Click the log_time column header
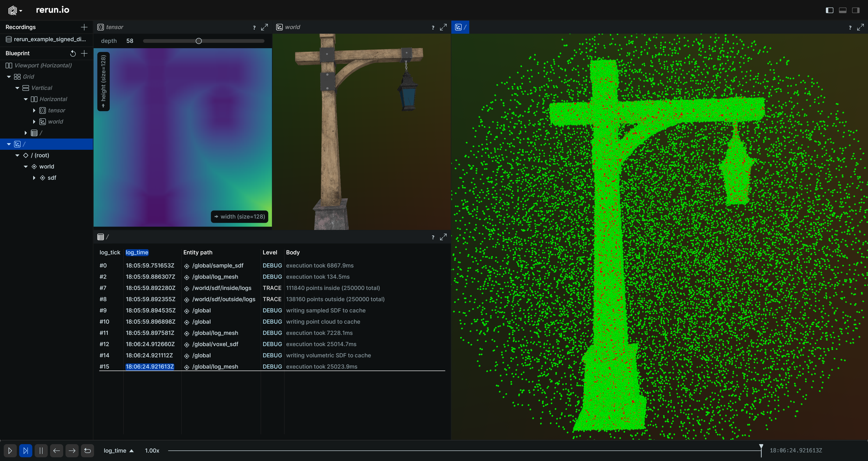868x461 pixels. pos(137,252)
